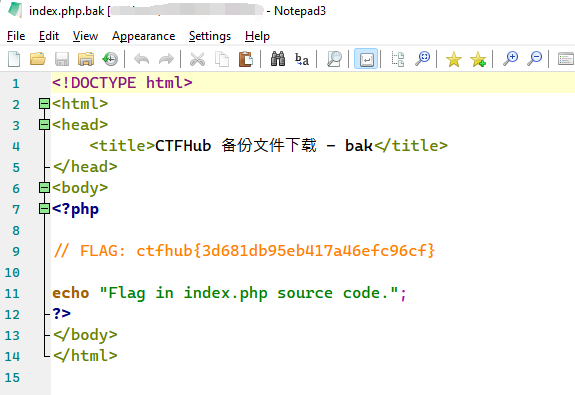The height and width of the screenshot is (395, 575).
Task: Click the echo keyword on line 11
Action: pyautogui.click(x=70, y=293)
